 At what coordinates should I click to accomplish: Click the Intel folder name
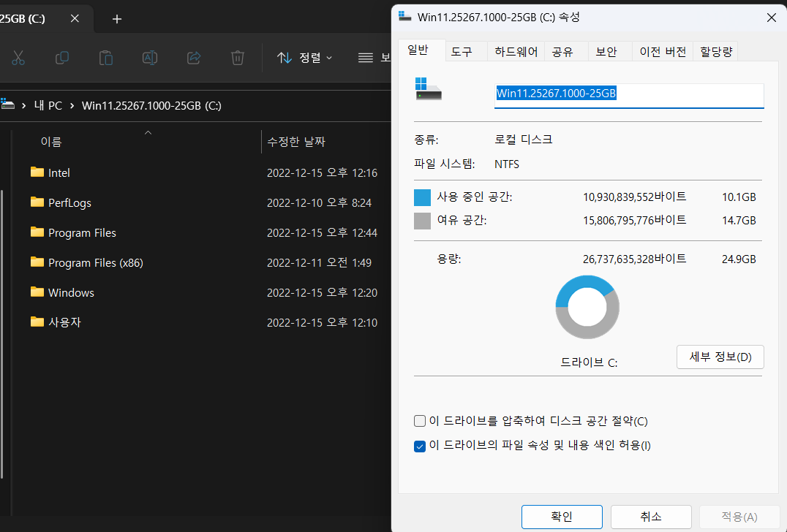click(59, 173)
